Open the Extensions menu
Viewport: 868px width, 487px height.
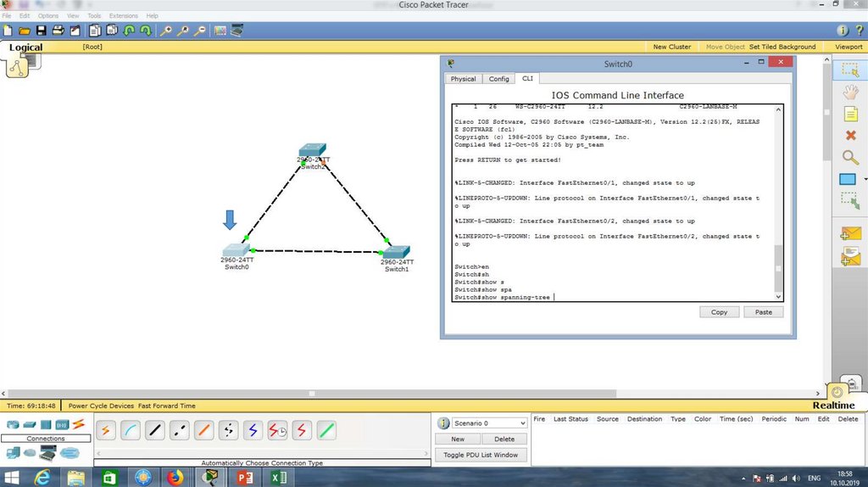pyautogui.click(x=124, y=15)
